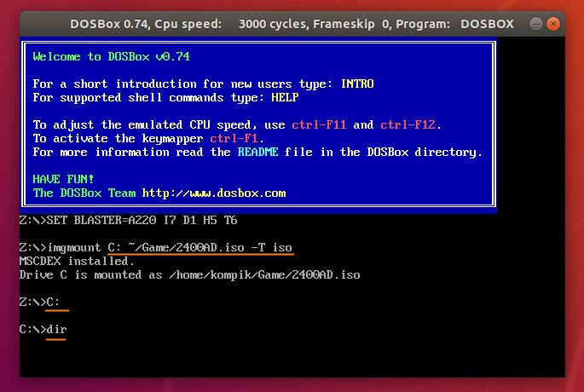Viewport: 584px width, 392px height.
Task: Click the 'C:\>dir' prompt line
Action: [43, 330]
